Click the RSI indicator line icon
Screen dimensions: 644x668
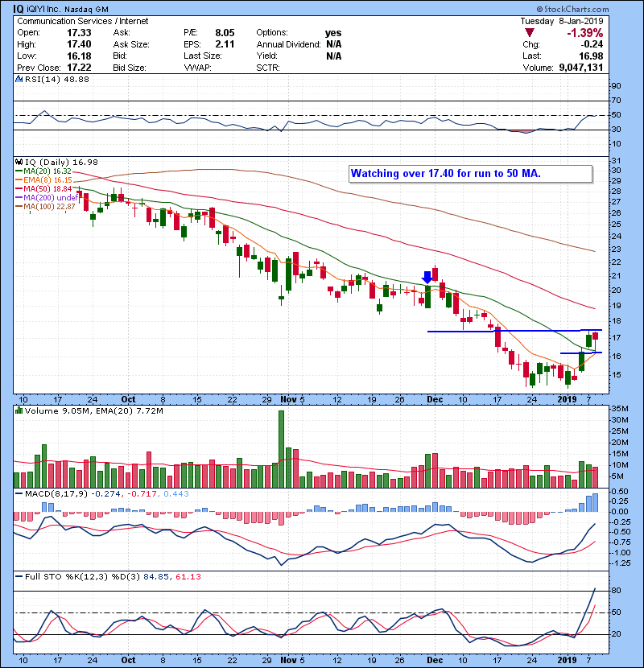pos(19,79)
